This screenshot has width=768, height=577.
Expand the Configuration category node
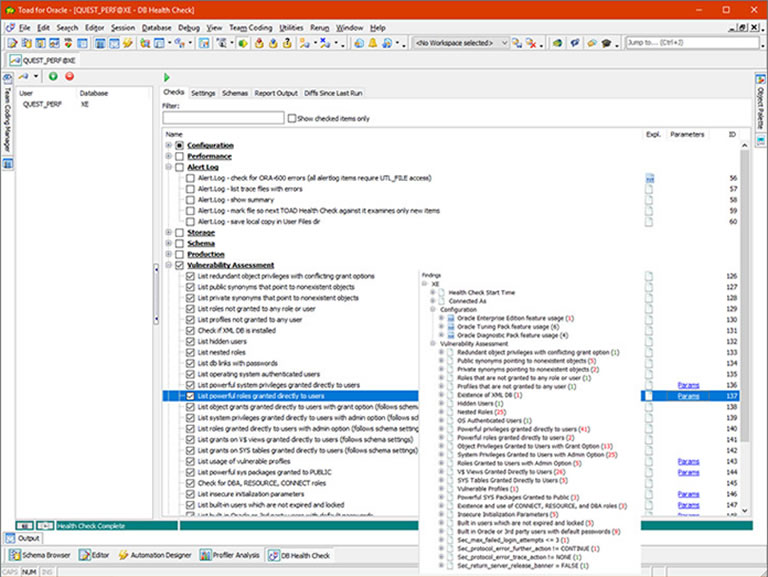coord(168,145)
